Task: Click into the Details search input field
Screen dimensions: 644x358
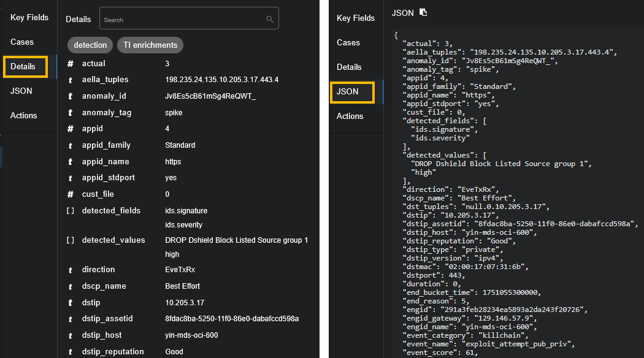Action: tap(184, 20)
